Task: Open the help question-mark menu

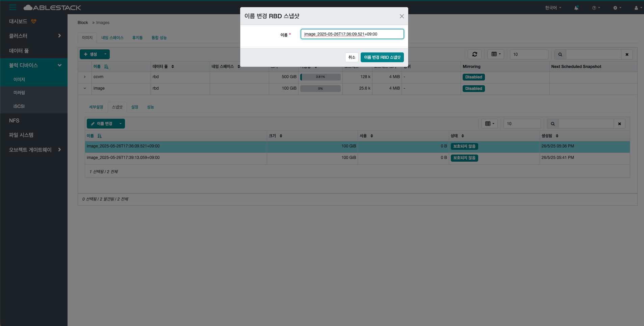Action: point(596,8)
